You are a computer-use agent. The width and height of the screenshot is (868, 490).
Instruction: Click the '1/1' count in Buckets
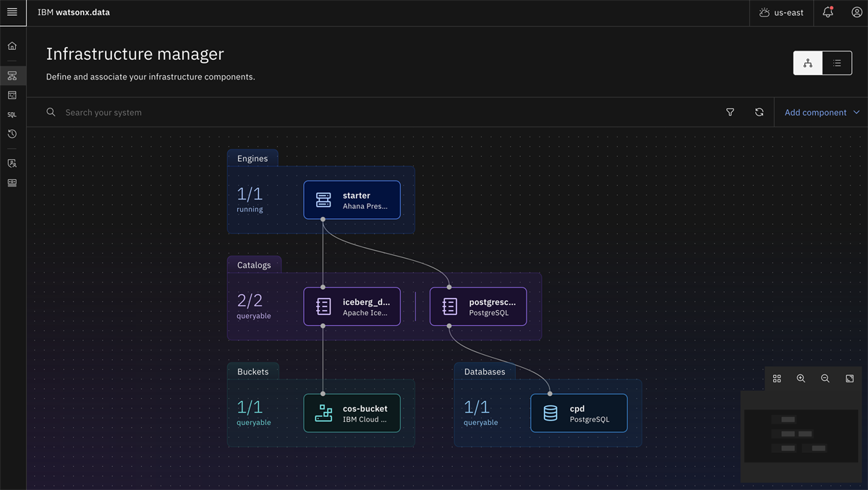click(x=250, y=407)
